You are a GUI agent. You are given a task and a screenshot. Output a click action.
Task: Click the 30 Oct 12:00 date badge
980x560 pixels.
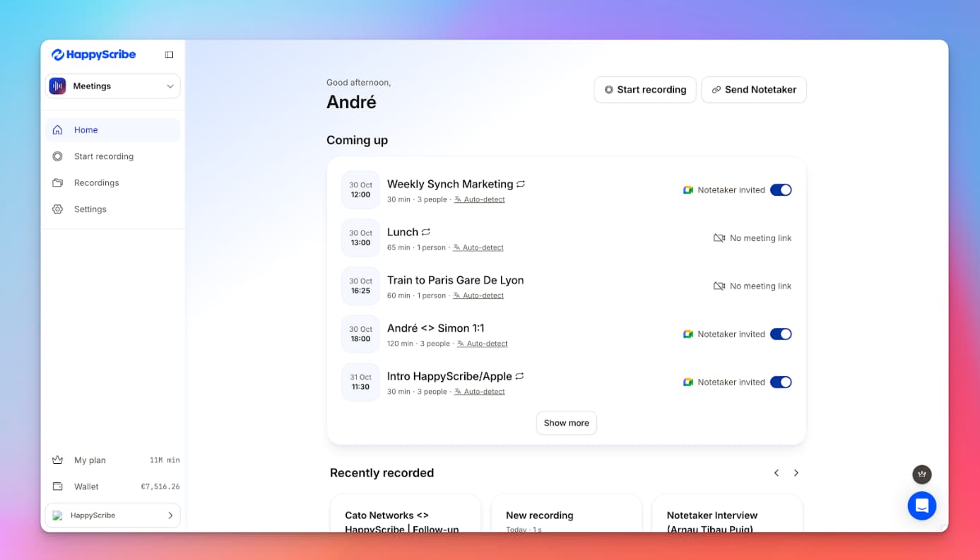(x=360, y=190)
